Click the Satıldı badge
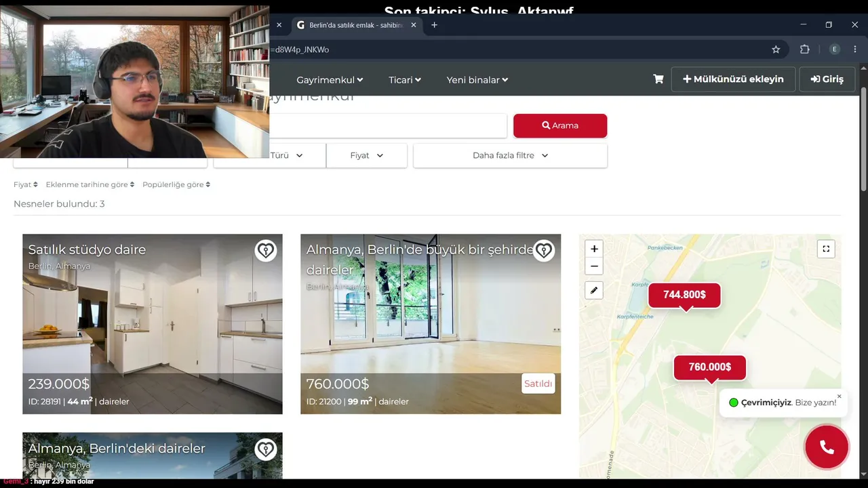Screen dimensions: 868x488 click(538, 384)
